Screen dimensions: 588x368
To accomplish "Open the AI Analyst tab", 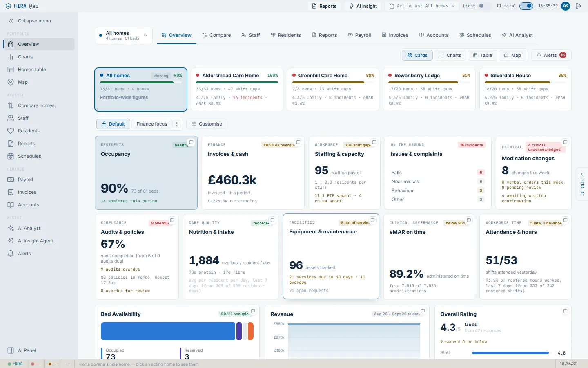I will coord(517,35).
